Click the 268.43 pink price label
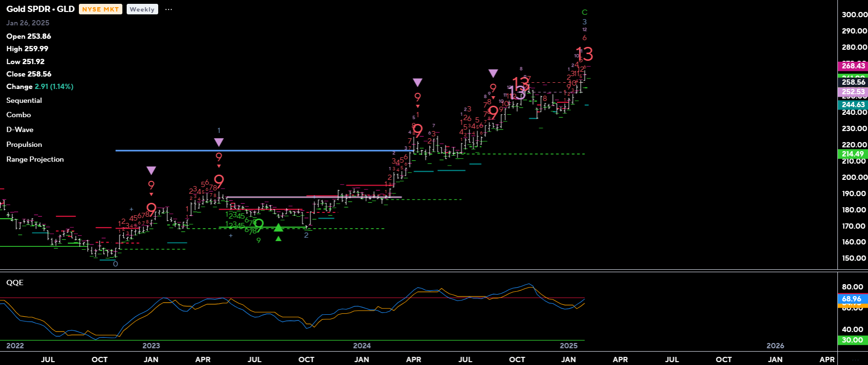Viewport: 868px width, 365px height. click(853, 66)
